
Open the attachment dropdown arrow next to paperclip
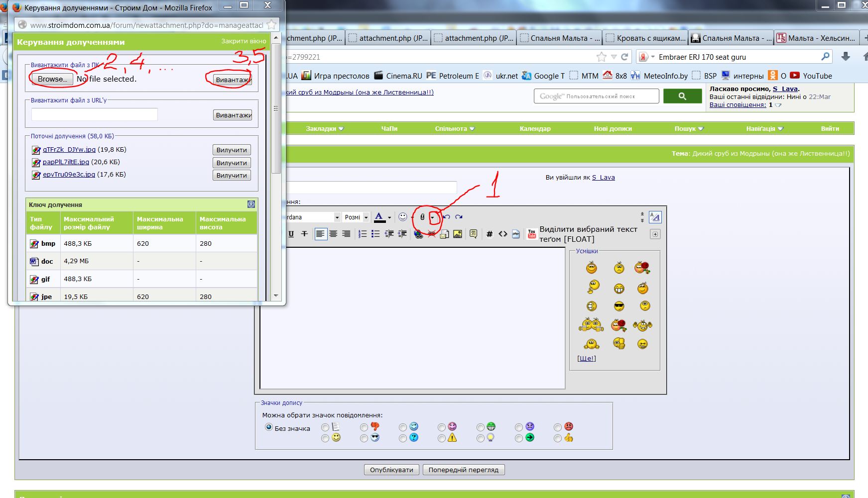(x=432, y=217)
